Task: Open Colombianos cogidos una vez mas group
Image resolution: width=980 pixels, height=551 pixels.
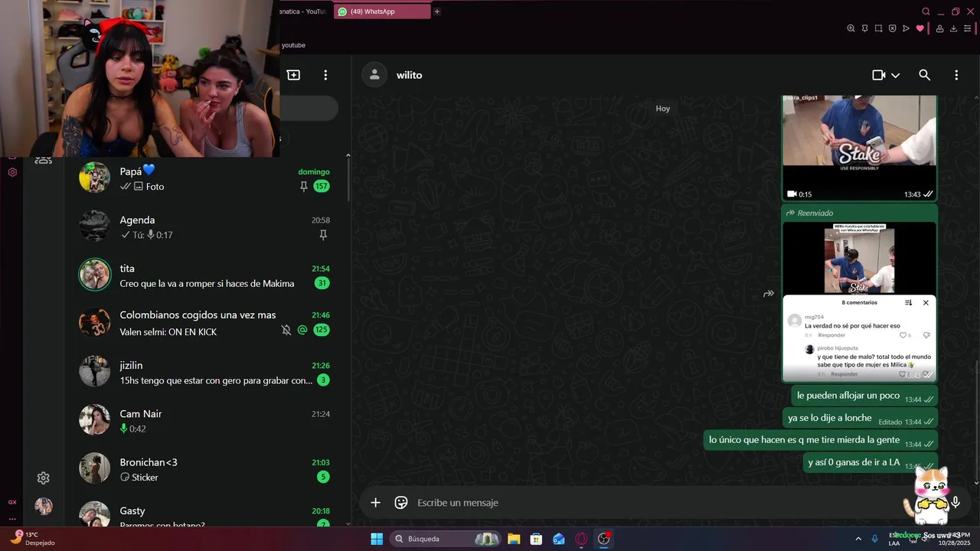Action: click(207, 323)
